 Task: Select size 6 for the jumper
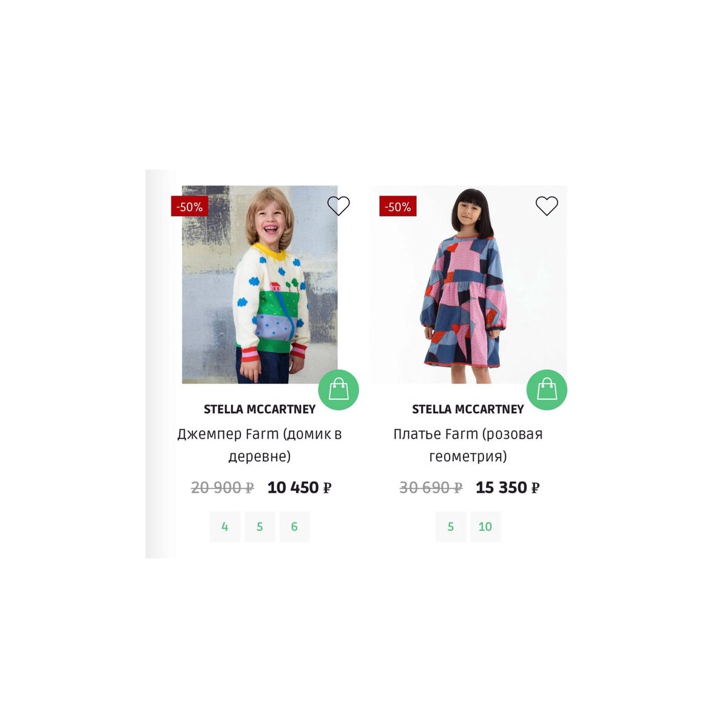pos(294,527)
